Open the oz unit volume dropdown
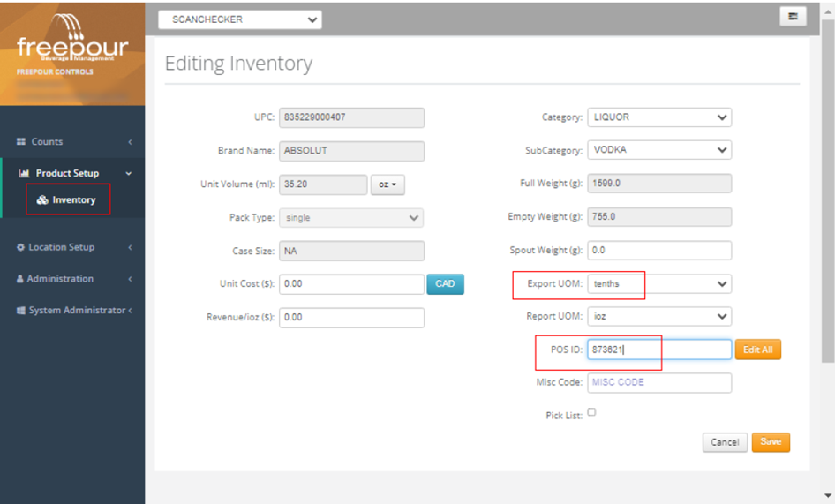The height and width of the screenshot is (504, 835). (x=387, y=184)
